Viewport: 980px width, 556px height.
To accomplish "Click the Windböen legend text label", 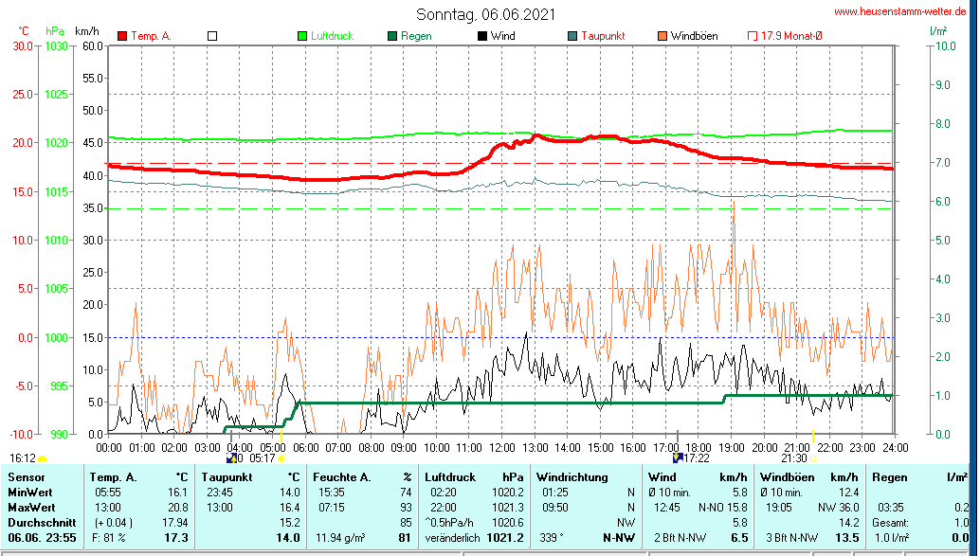I will click(694, 36).
